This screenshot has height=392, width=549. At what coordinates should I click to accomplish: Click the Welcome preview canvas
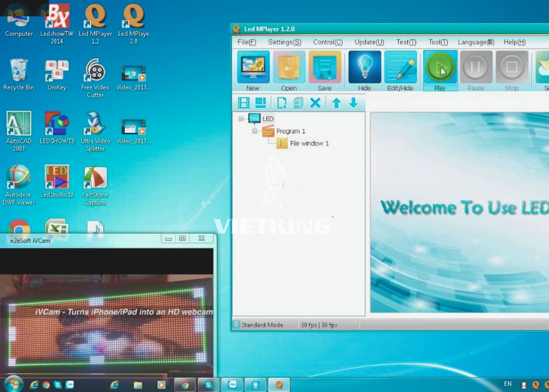pos(460,212)
